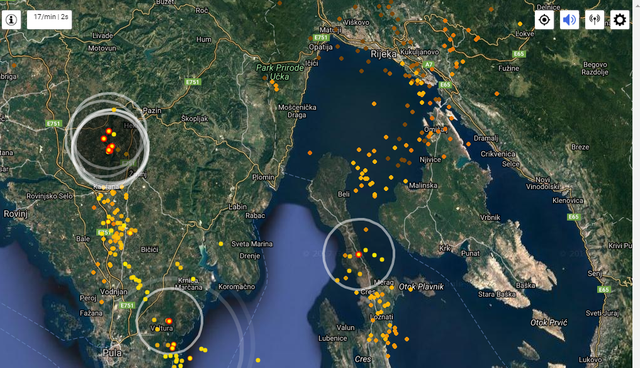Click the Kukuljanovo label
640x368 pixels.
tap(420, 52)
